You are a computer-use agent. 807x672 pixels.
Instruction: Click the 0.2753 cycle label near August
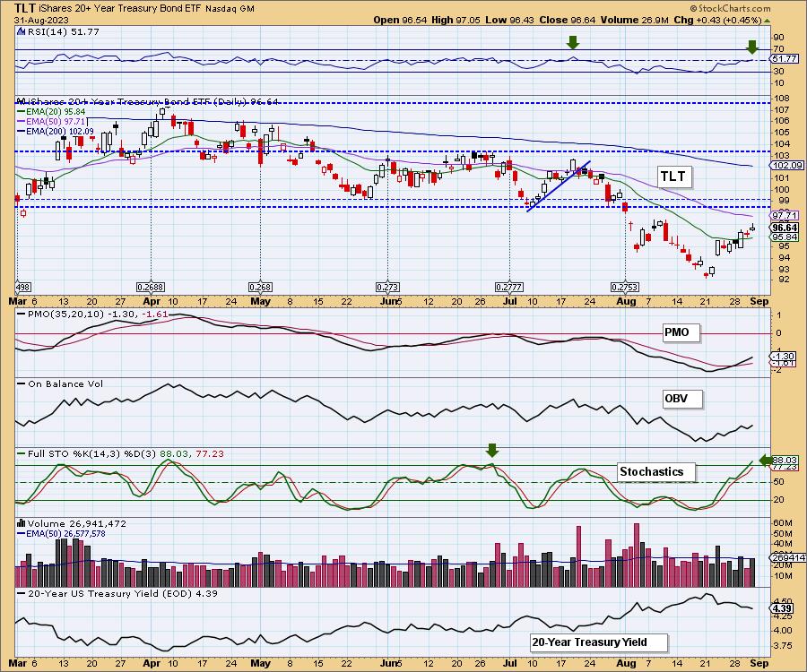click(x=625, y=287)
